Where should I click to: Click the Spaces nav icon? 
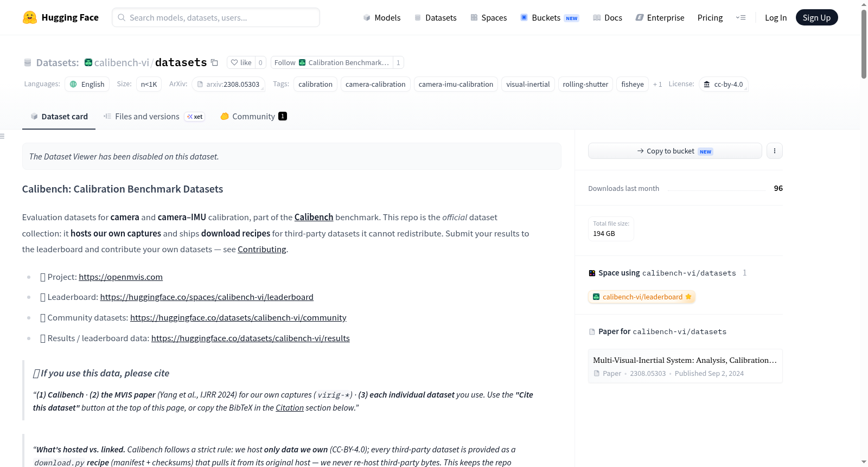474,17
